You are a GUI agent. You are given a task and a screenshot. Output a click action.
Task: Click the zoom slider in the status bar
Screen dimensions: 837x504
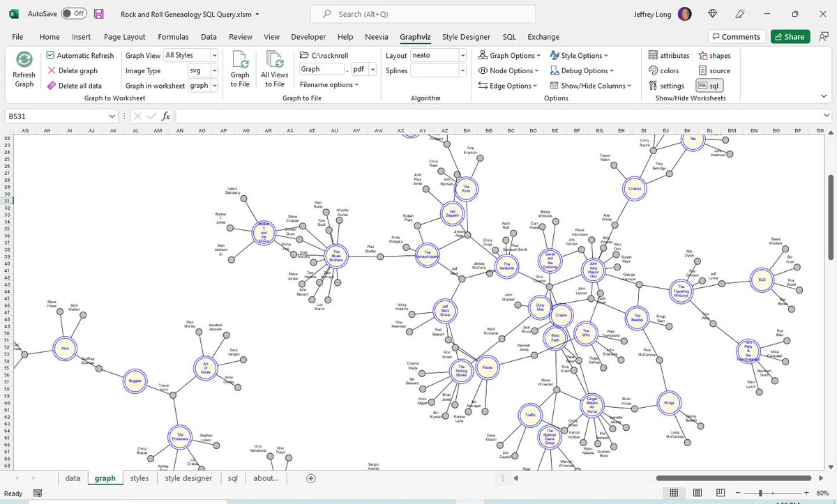pyautogui.click(x=760, y=493)
